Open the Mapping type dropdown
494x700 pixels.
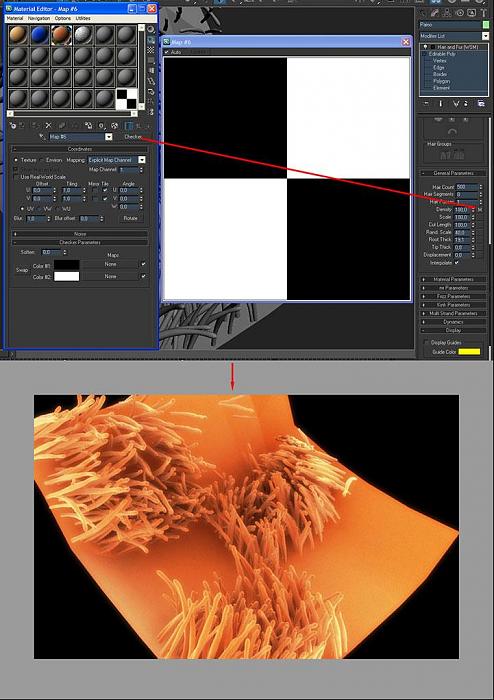click(x=141, y=160)
